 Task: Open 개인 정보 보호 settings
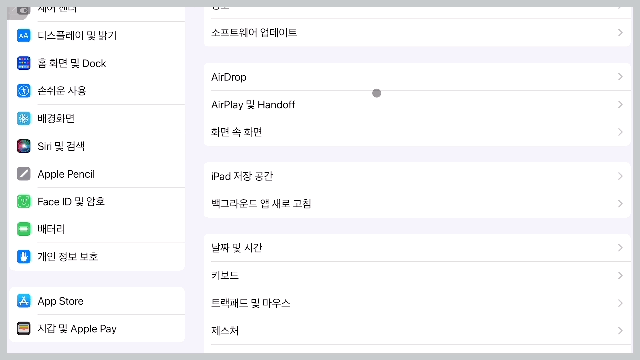(97, 257)
